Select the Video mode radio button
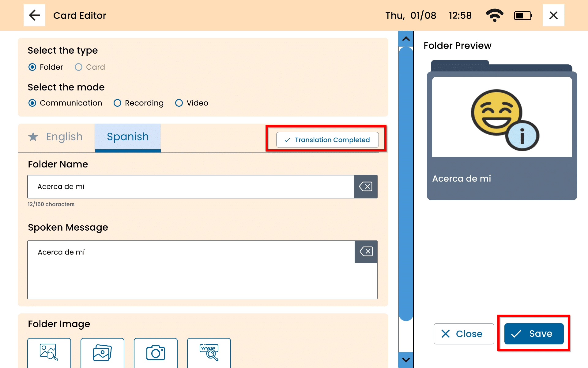The image size is (588, 368). 179,103
